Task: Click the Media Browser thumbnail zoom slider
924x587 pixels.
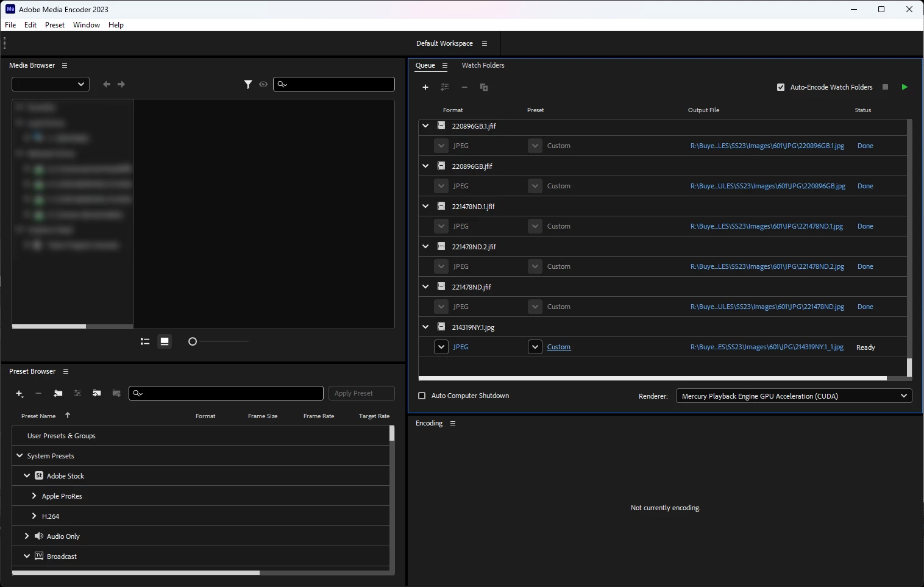Action: (x=218, y=341)
